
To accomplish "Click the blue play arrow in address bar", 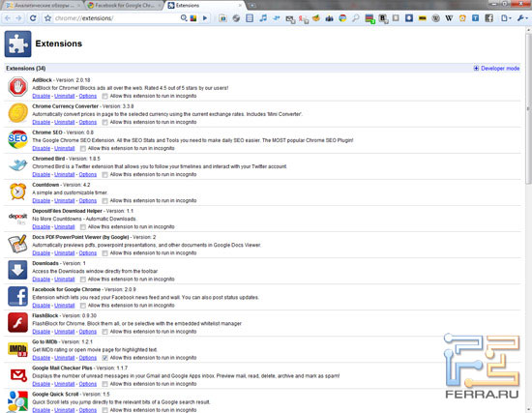I will 205,18.
